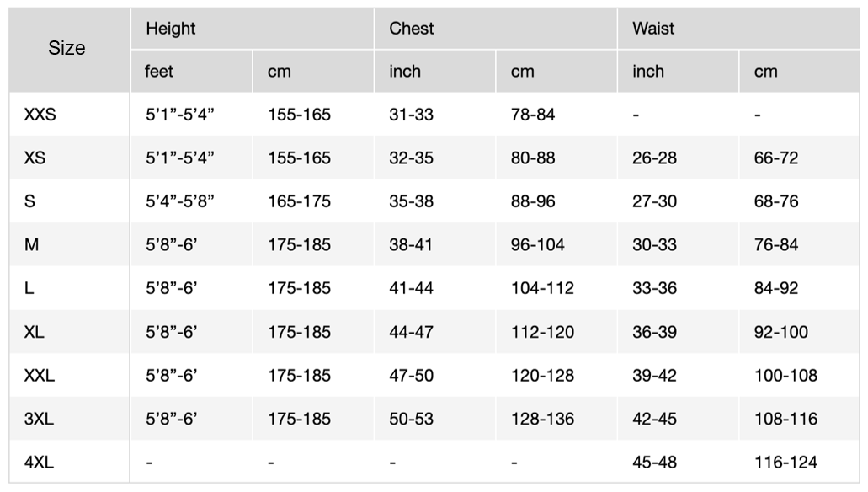The image size is (868, 492).
Task: Select waist cm value 116-124 for 4XL
Action: (785, 462)
